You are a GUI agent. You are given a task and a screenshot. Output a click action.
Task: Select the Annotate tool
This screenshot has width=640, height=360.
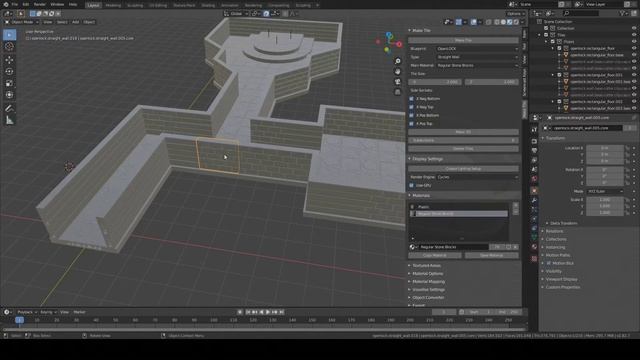tap(9, 109)
